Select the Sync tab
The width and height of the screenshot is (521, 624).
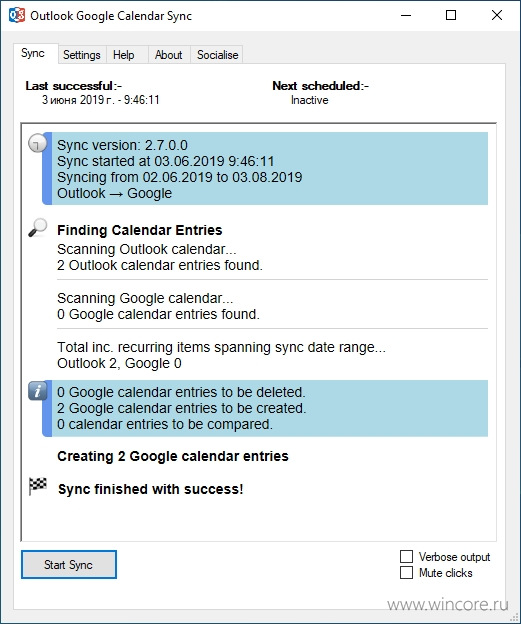(x=33, y=53)
